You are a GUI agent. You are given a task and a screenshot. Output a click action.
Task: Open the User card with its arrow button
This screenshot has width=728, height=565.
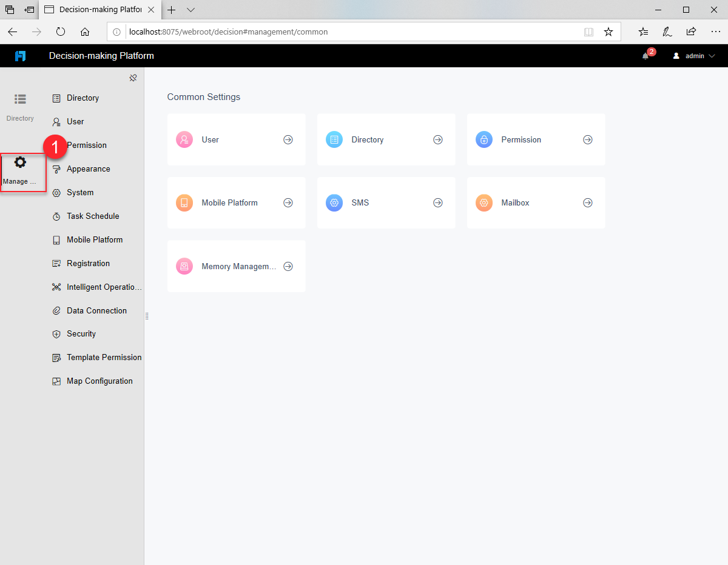(x=288, y=139)
